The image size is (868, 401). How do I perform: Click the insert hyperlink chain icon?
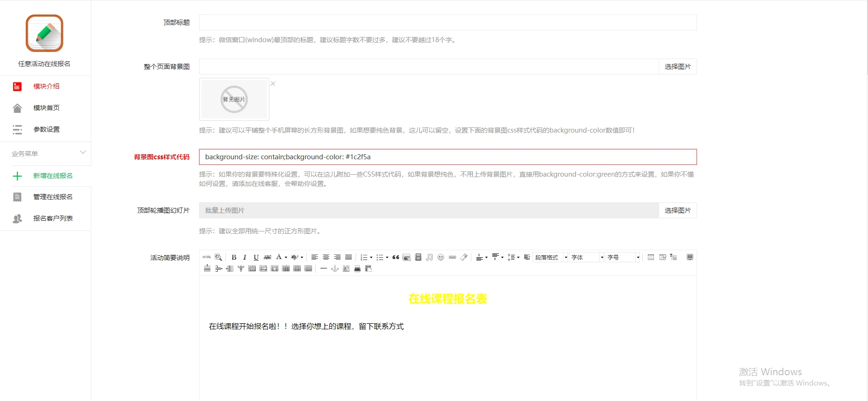point(452,257)
